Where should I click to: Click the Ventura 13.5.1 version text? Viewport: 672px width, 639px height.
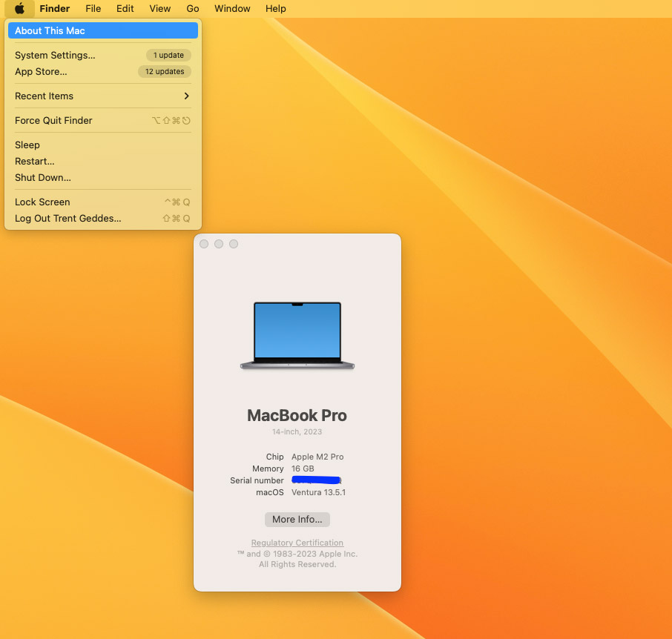pyautogui.click(x=318, y=492)
